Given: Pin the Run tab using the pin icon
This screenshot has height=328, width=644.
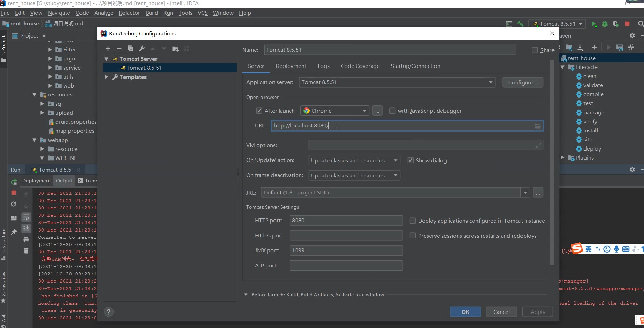Looking at the screenshot, I should [14, 232].
